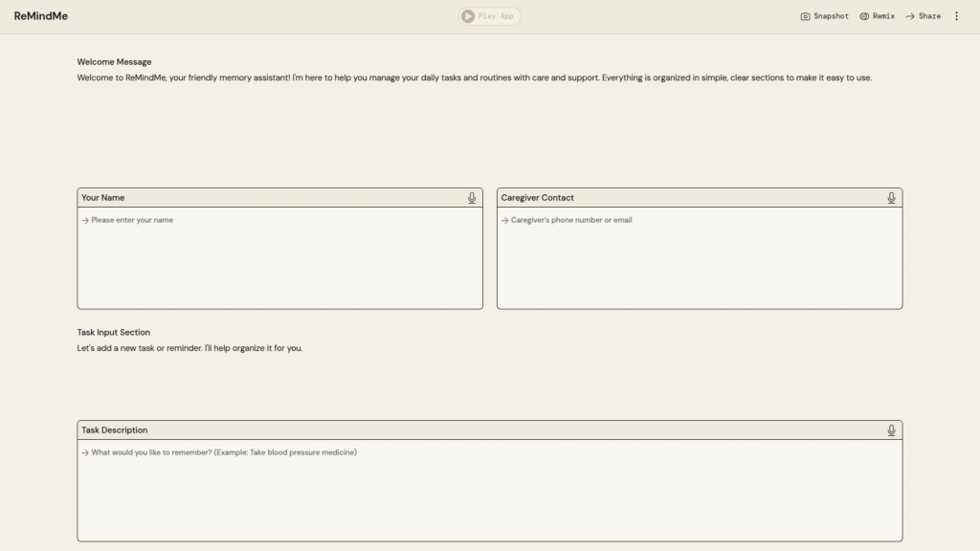Click the arrow prompt beside the name placeholder
980x551 pixels.
pyautogui.click(x=85, y=220)
